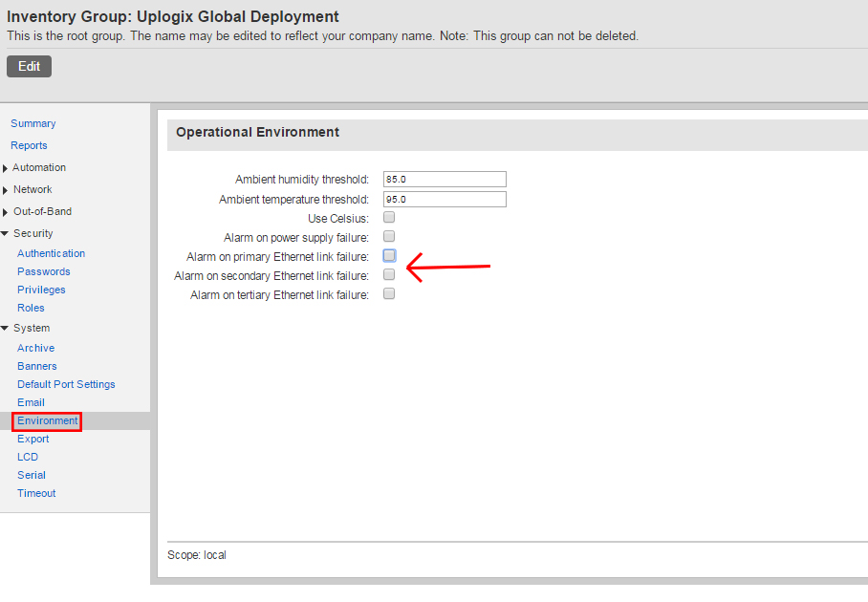Check Alarm on power supply failure
This screenshot has width=868, height=602.
pos(389,236)
